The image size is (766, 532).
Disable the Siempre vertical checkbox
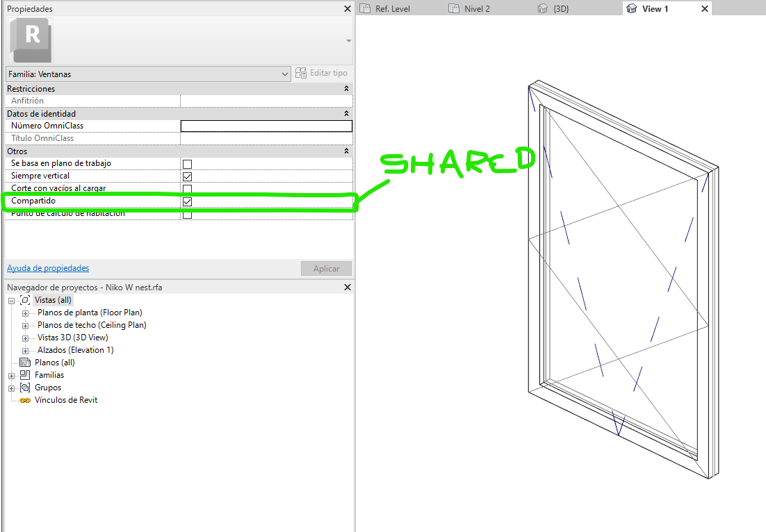[186, 176]
